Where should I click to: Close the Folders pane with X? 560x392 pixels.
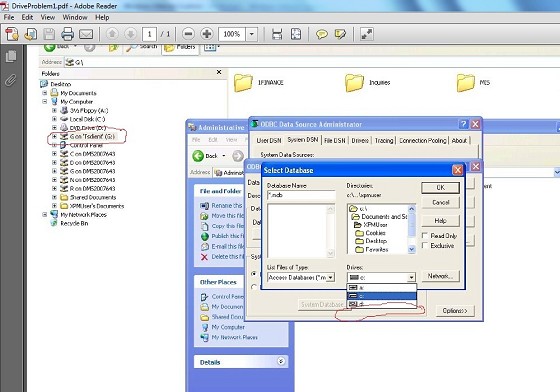pos(219,72)
